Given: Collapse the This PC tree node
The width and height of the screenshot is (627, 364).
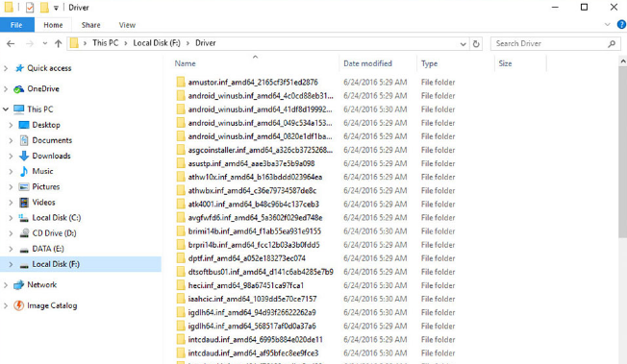Looking at the screenshot, I should pos(6,109).
